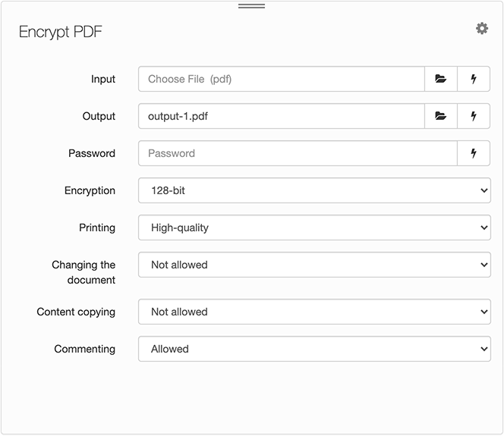The width and height of the screenshot is (504, 436).
Task: Click the lightning bolt next to Input
Action: 474,79
